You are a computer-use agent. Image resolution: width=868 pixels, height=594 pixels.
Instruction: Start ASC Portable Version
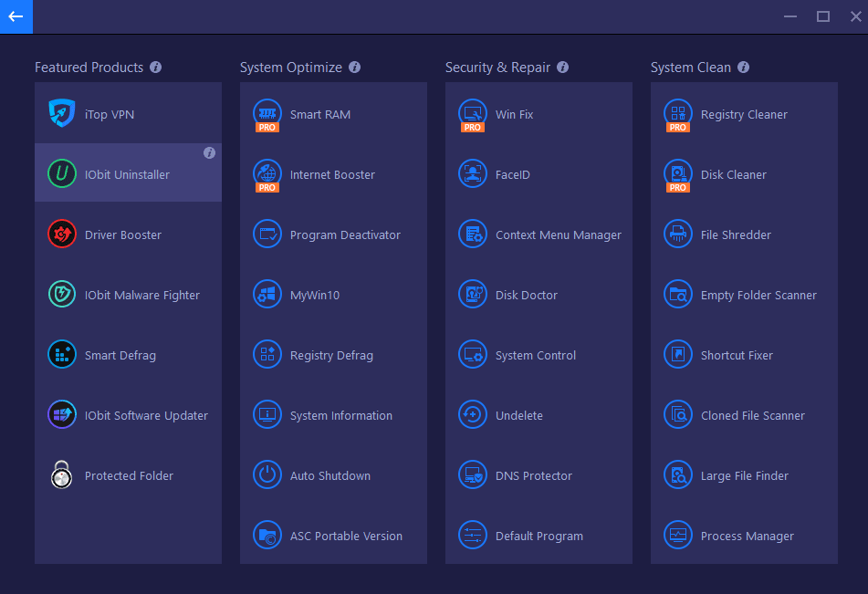coord(346,536)
